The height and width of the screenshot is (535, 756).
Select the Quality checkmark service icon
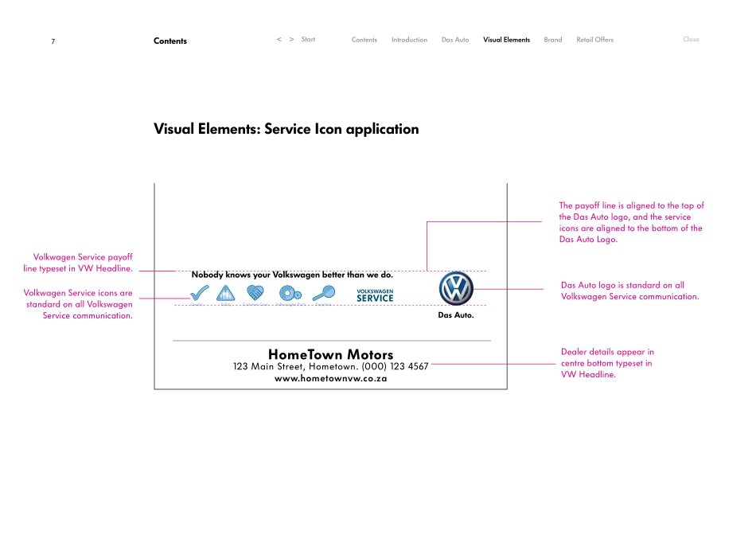[x=199, y=292]
